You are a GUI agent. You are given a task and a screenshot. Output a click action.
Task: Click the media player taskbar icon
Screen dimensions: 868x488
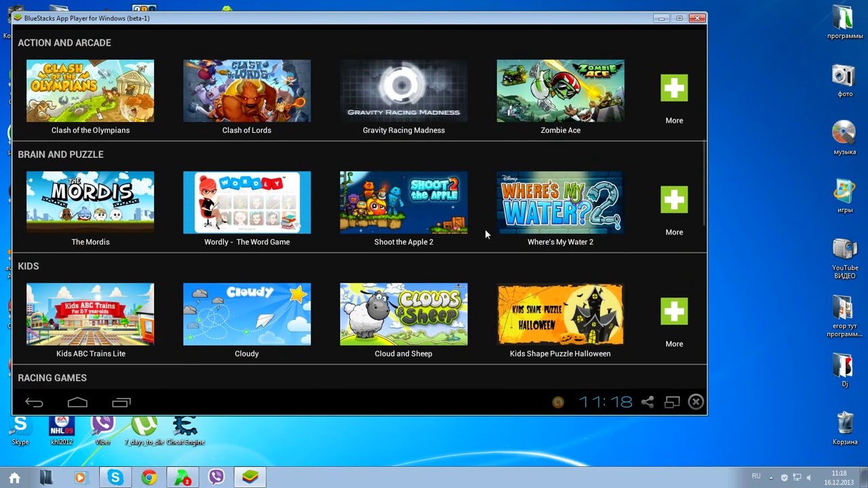point(80,478)
